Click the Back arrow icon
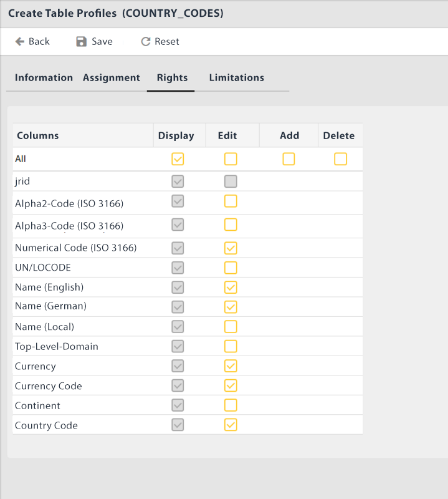The width and height of the screenshot is (448, 499). pos(20,41)
